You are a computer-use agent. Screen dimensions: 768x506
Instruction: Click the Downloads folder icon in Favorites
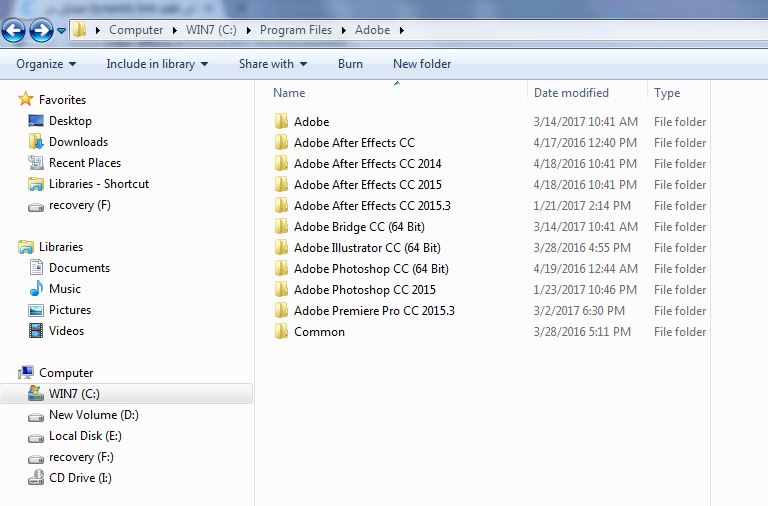[36, 142]
